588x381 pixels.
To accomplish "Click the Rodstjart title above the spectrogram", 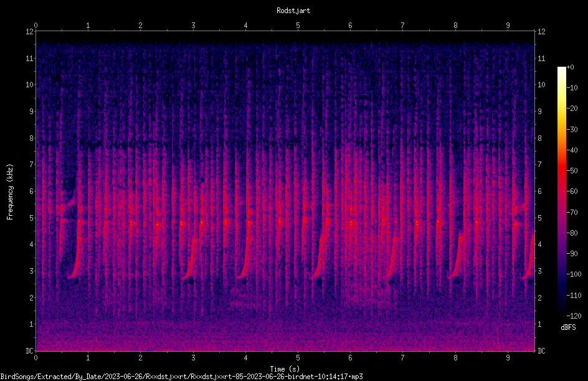I will (293, 11).
